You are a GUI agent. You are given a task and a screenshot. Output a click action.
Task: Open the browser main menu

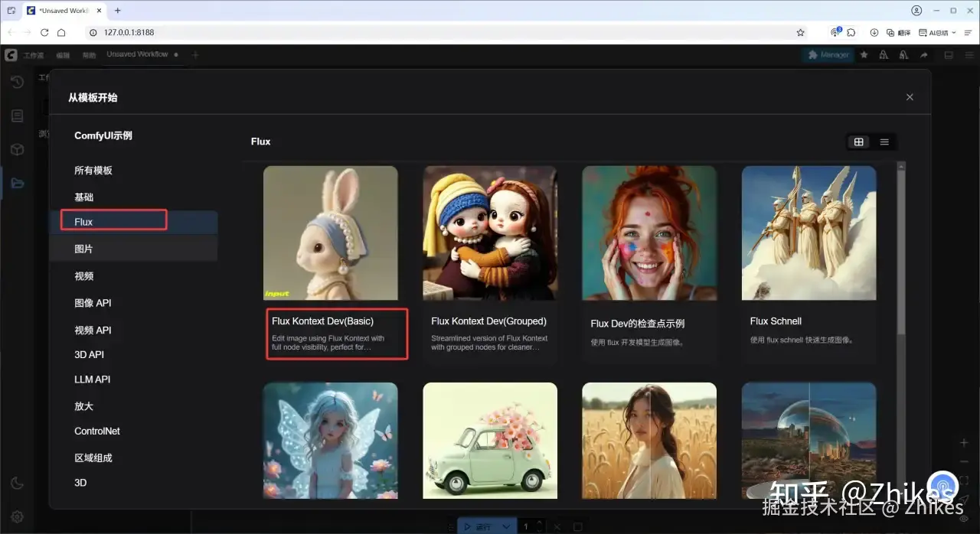pyautogui.click(x=969, y=32)
